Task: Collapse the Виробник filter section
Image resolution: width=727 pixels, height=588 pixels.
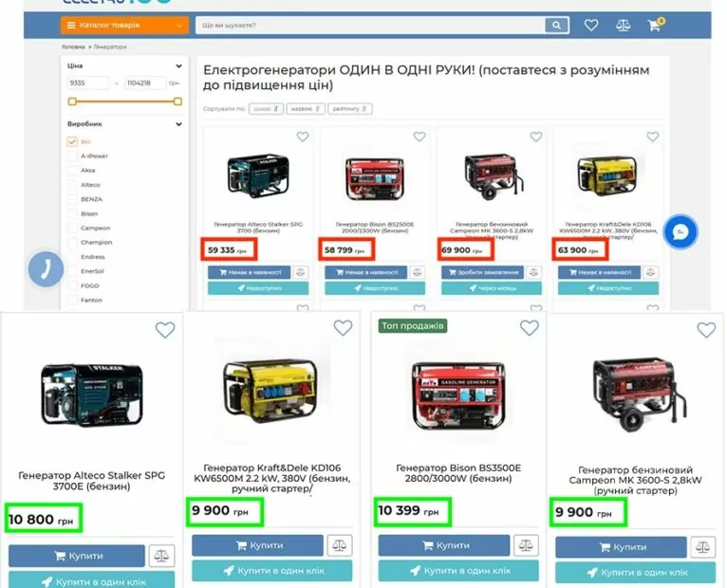Action: coord(178,124)
